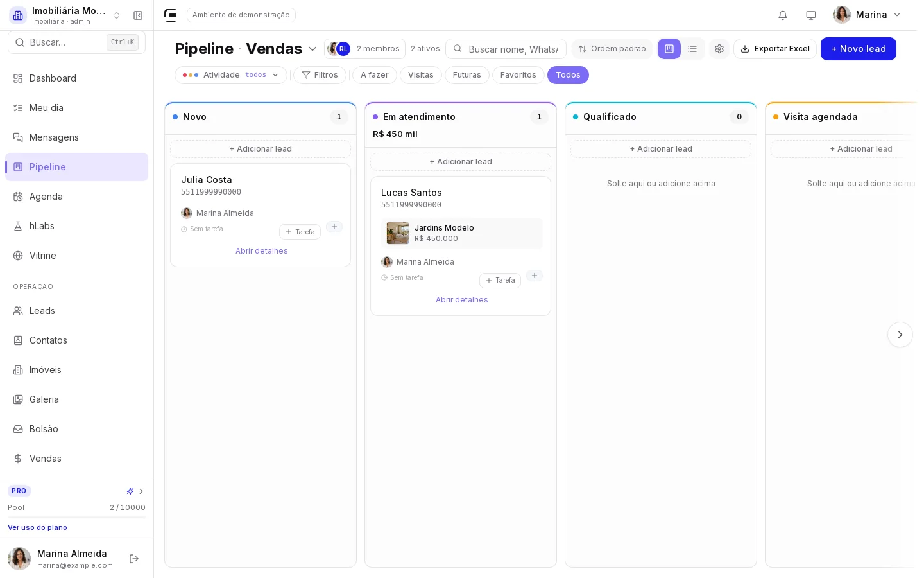Select the Futuras filter
The image size is (924, 578).
(467, 75)
